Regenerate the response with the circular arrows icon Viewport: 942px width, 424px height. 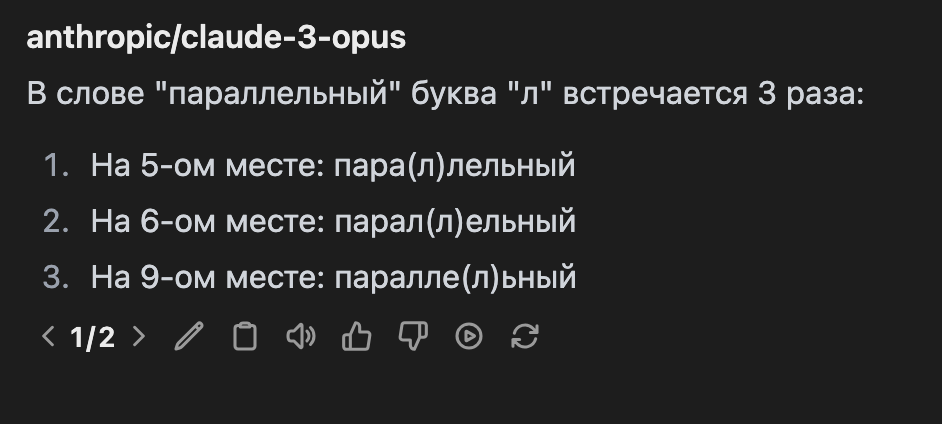(x=525, y=337)
